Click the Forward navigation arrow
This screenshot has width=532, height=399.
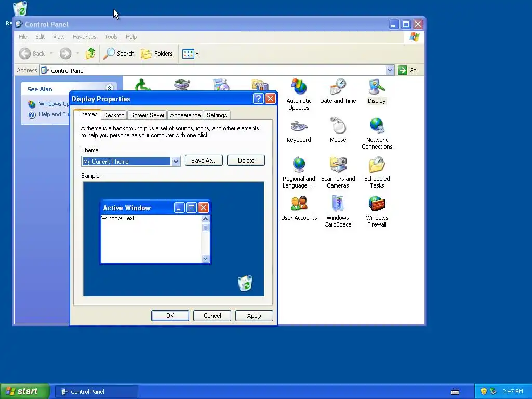(x=65, y=54)
